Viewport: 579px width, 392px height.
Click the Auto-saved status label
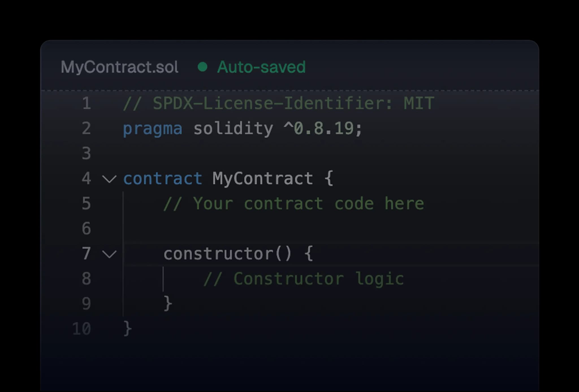point(261,67)
